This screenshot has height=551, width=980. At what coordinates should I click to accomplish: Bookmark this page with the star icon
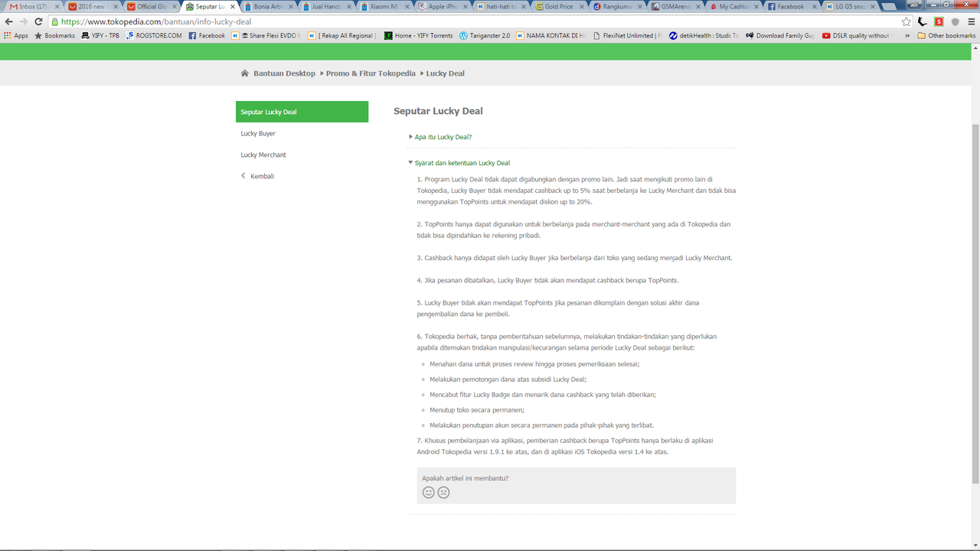pyautogui.click(x=906, y=22)
